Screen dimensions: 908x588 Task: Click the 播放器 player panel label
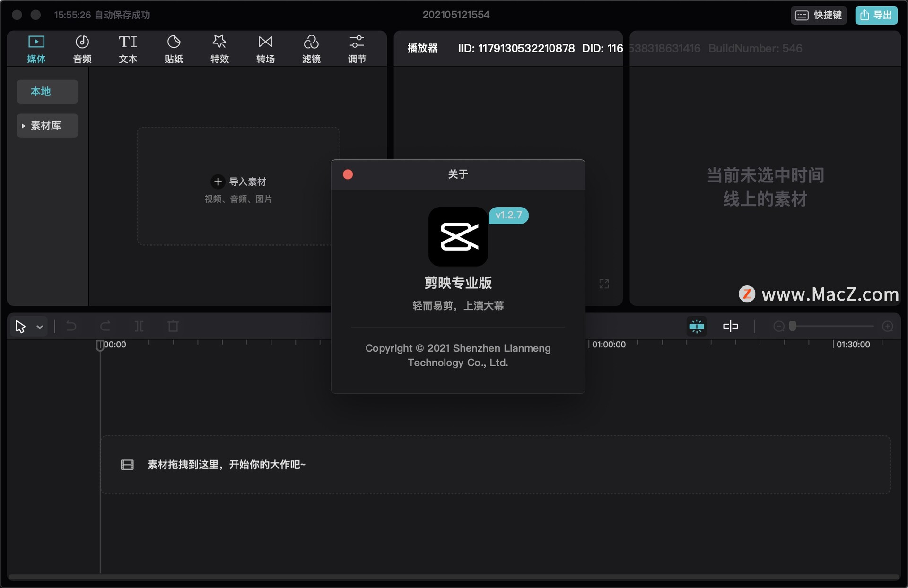click(x=422, y=48)
